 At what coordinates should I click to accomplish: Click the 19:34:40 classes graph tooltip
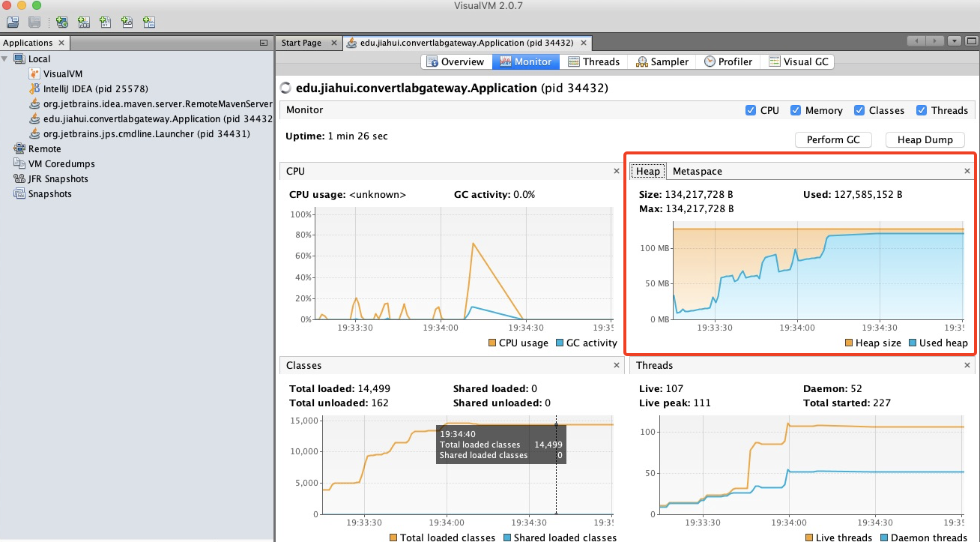501,445
